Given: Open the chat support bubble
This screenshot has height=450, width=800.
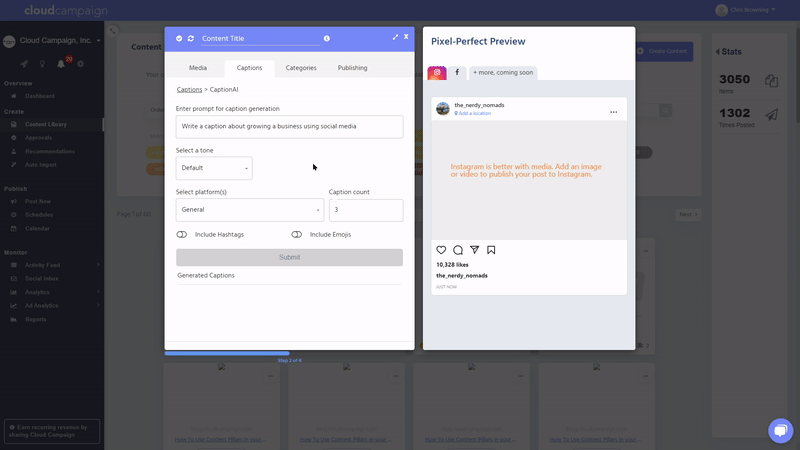Looking at the screenshot, I should (x=781, y=431).
